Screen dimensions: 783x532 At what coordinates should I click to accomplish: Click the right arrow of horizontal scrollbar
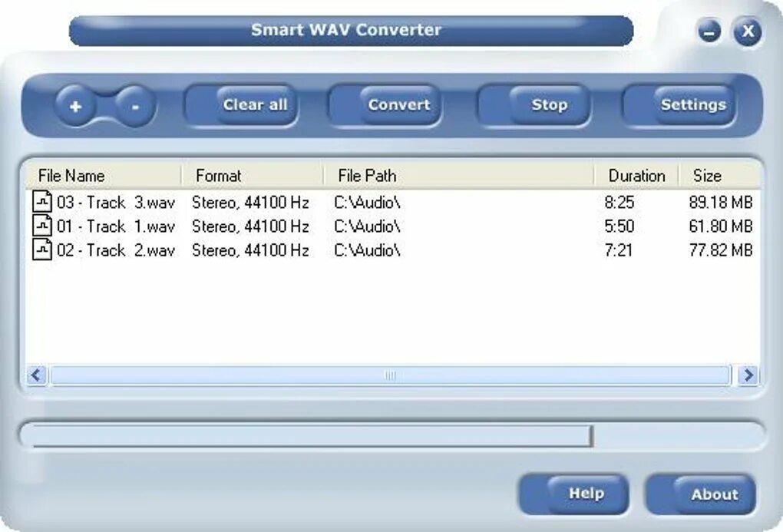pyautogui.click(x=748, y=375)
